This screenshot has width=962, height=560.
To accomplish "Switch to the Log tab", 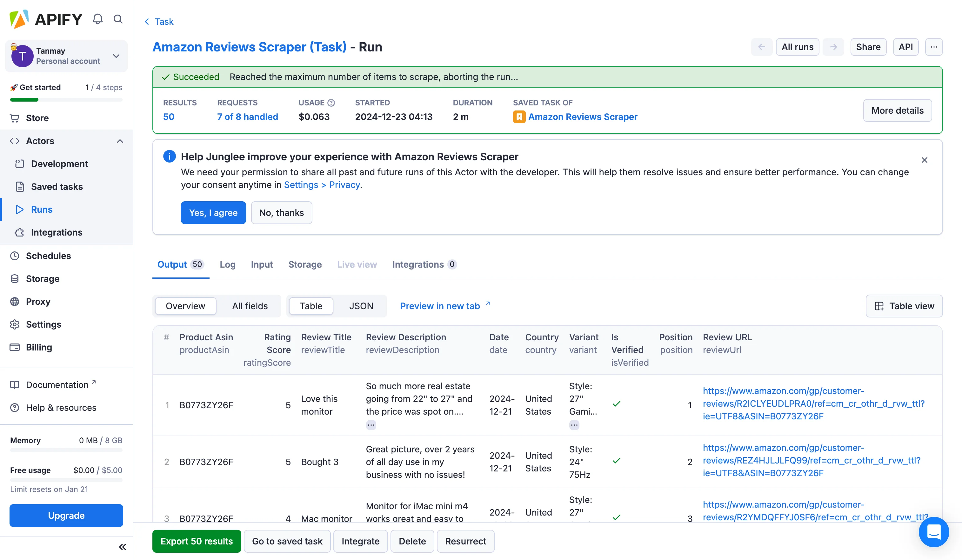I will click(x=228, y=264).
